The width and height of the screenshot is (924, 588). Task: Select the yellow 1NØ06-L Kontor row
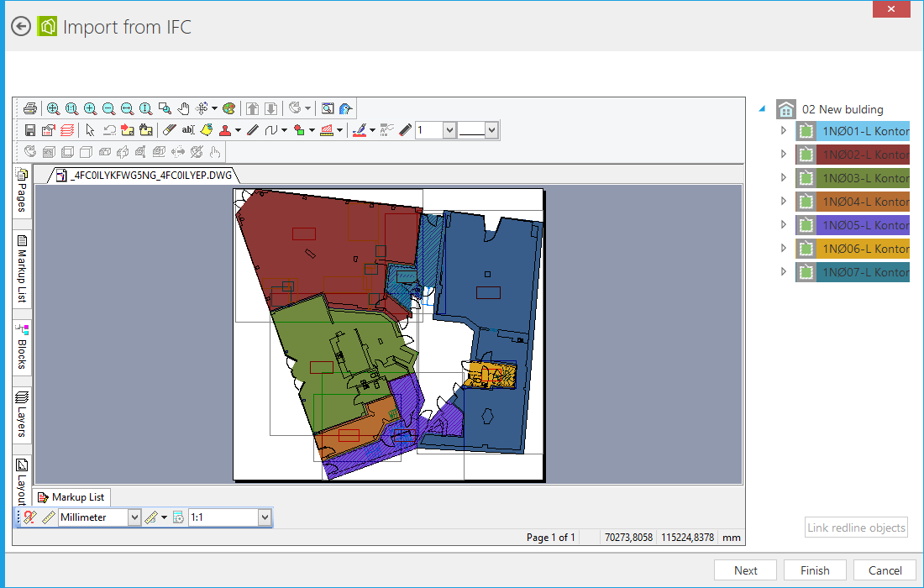(x=852, y=249)
